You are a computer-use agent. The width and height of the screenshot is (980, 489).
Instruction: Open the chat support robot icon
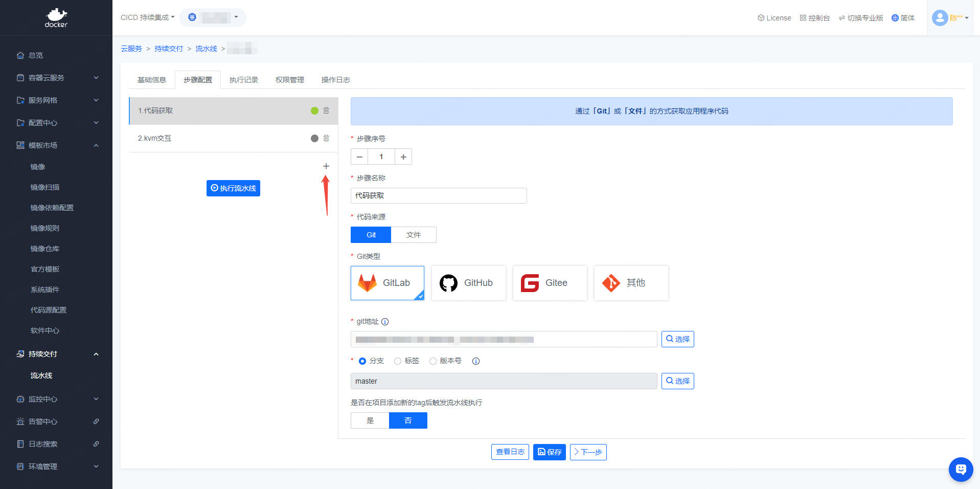961,469
